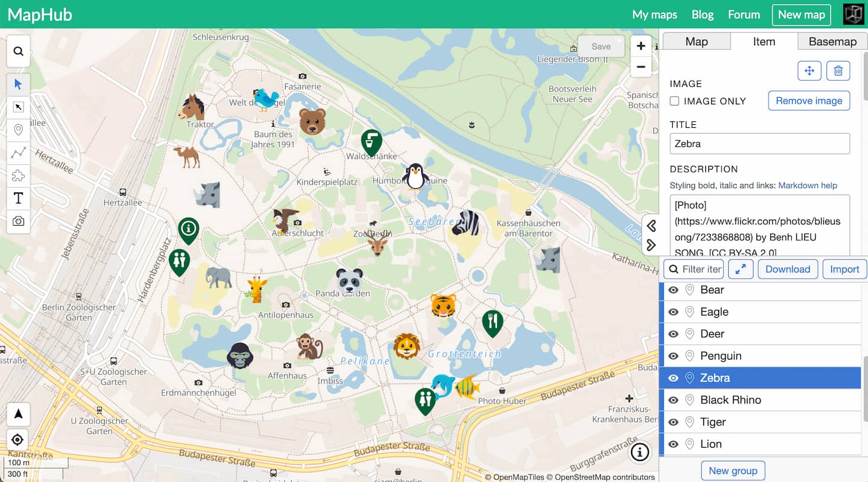Switch to the Basemap tab
Screen dimensions: 868x482
(832, 42)
